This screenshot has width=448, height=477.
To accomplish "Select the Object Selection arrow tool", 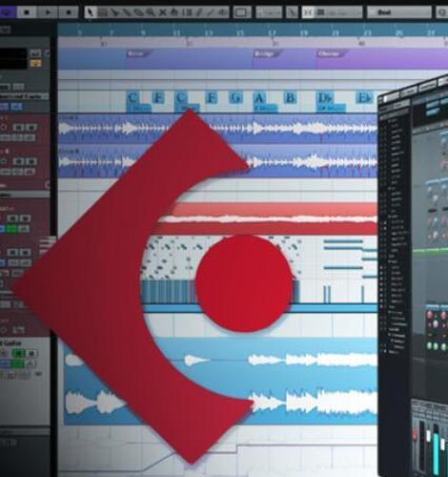I will (91, 12).
